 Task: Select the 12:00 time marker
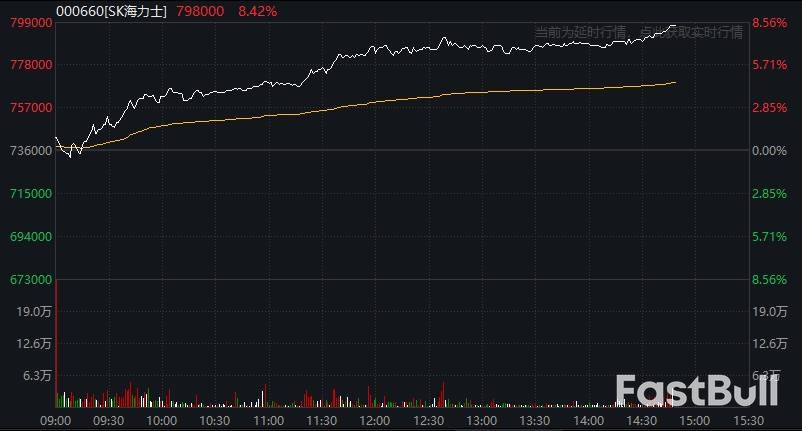[x=375, y=420]
